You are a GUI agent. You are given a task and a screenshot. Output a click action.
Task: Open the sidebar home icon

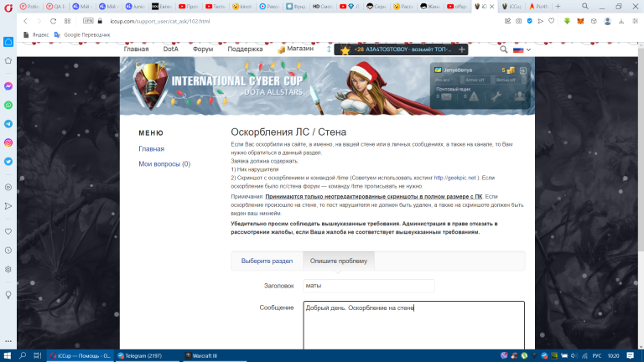[8, 42]
